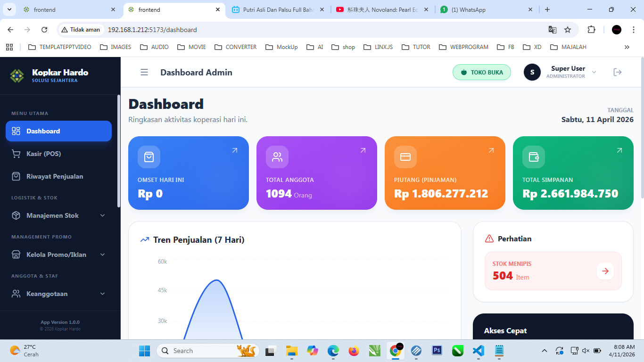The image size is (644, 362).
Task: Toggle the Toko Buka store status
Action: tap(481, 72)
